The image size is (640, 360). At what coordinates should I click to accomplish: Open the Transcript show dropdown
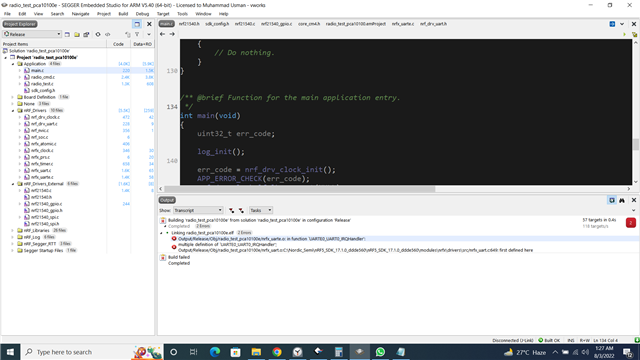(198, 210)
